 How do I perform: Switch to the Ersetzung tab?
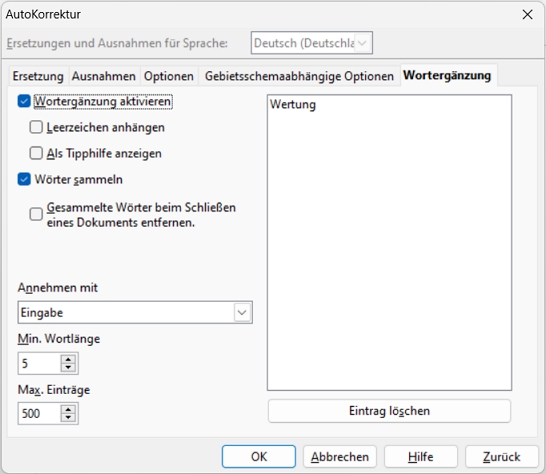[38, 76]
